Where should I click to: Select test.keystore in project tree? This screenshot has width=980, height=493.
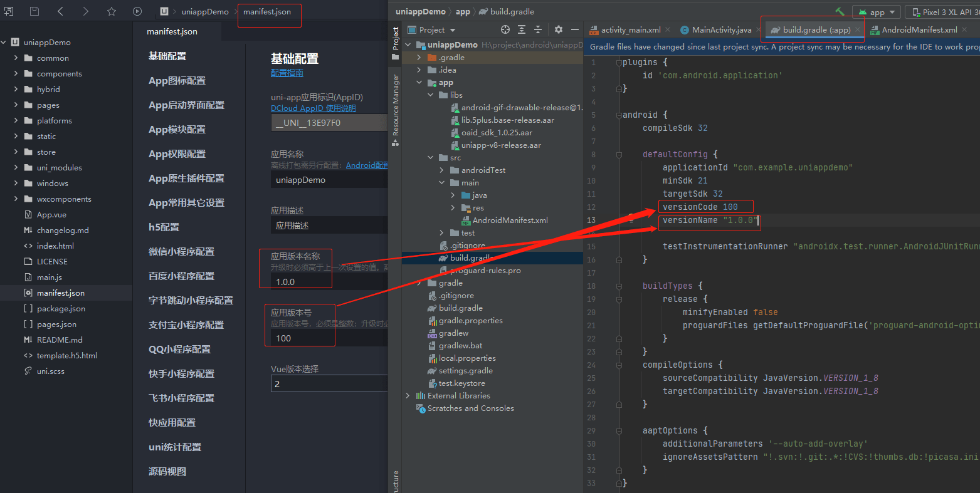tap(461, 383)
